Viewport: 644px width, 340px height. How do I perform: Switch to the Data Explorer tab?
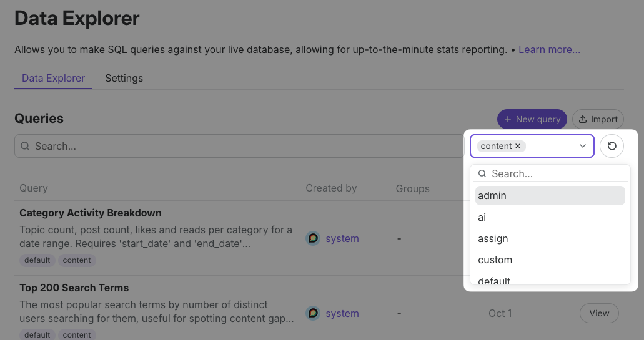coord(53,78)
